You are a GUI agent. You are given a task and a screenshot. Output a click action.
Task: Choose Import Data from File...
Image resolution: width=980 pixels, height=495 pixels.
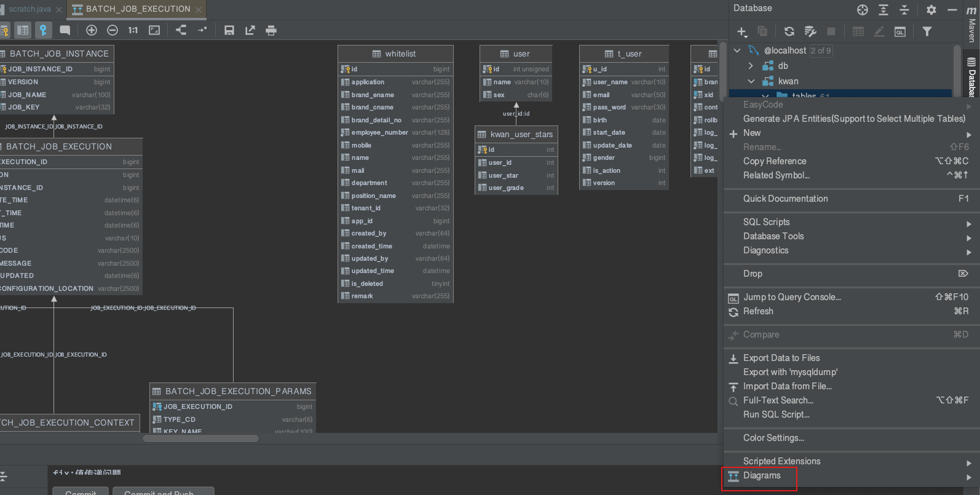[852, 386]
